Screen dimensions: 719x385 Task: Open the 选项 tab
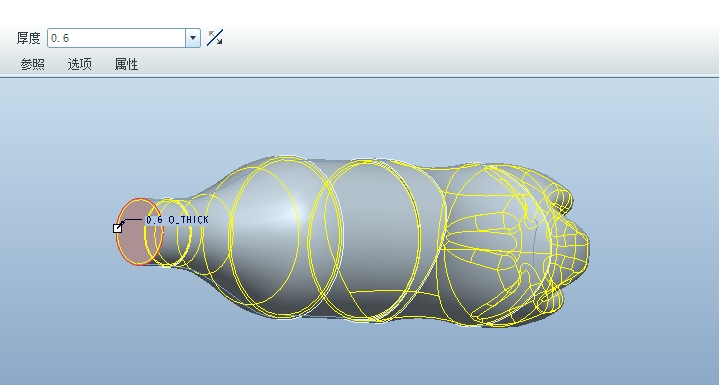pos(79,64)
